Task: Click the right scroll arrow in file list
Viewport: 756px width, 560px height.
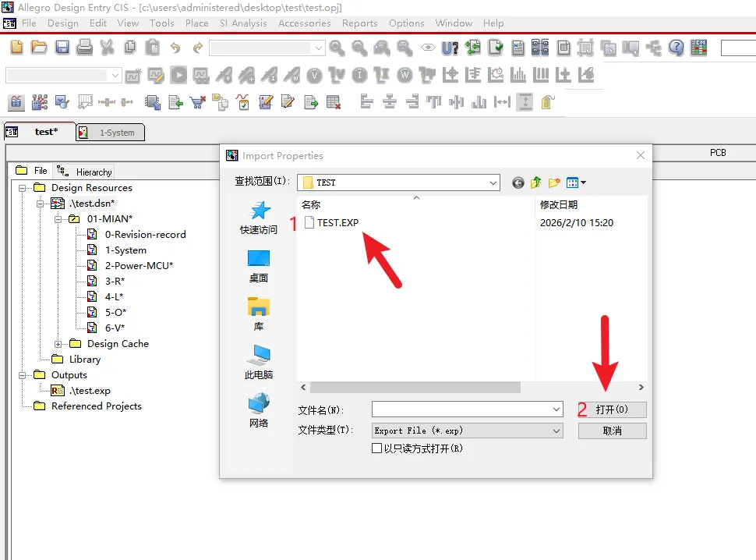Action: [641, 388]
